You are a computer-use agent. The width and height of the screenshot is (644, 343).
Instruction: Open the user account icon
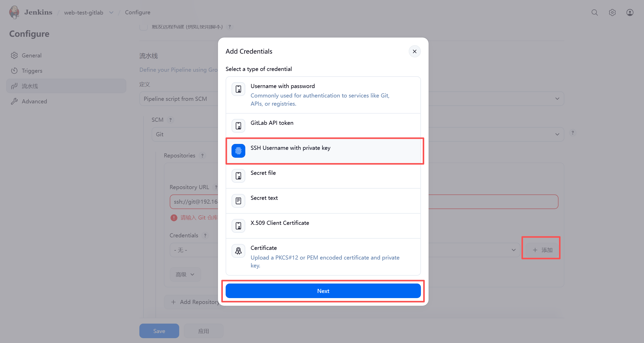[x=630, y=13]
